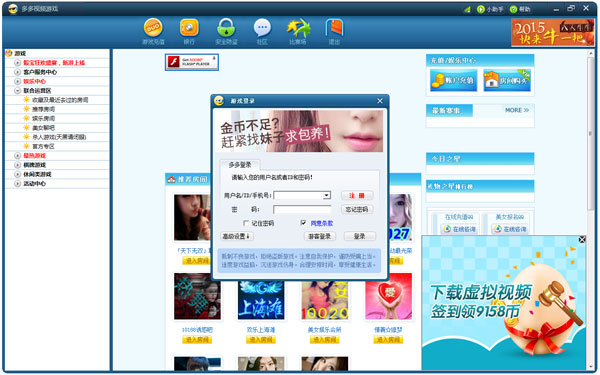Tick the 记住密码 remember password checkbox

click(x=246, y=223)
